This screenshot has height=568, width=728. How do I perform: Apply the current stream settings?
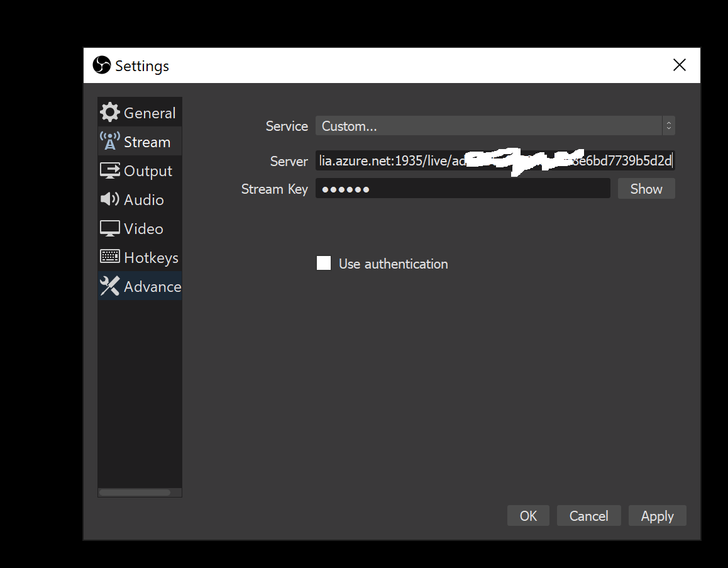click(657, 516)
